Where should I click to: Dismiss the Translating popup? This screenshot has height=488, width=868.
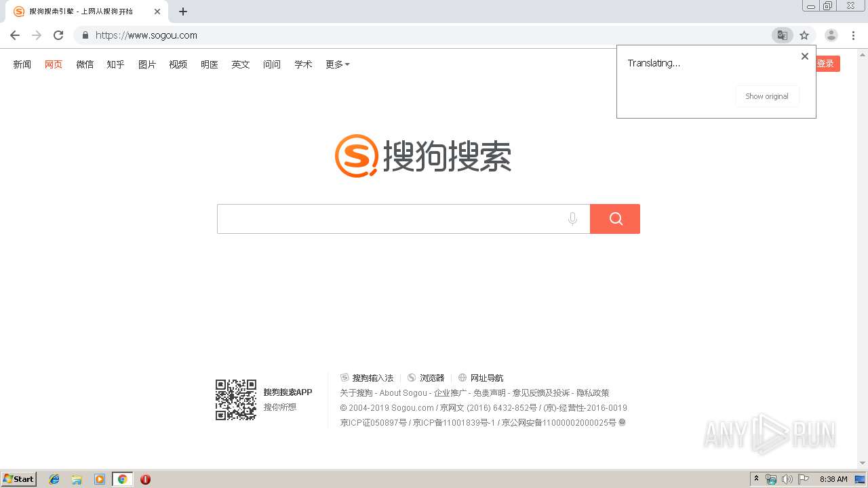[x=805, y=56]
